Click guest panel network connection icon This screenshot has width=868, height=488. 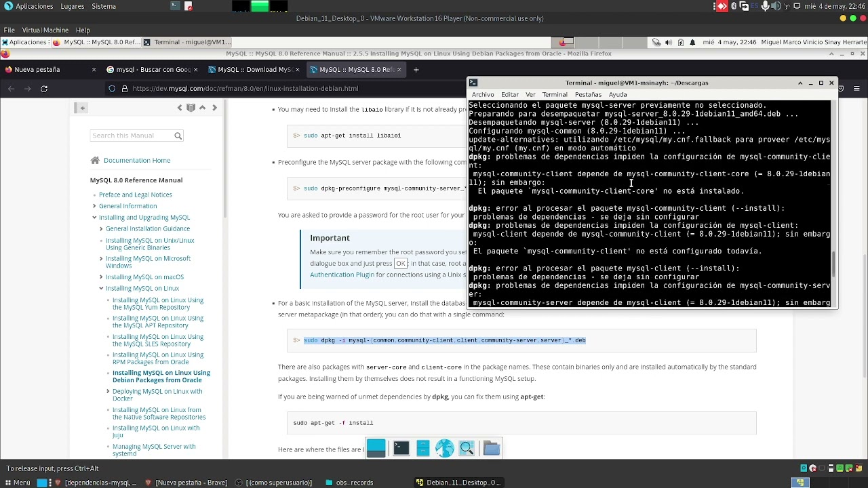click(656, 42)
